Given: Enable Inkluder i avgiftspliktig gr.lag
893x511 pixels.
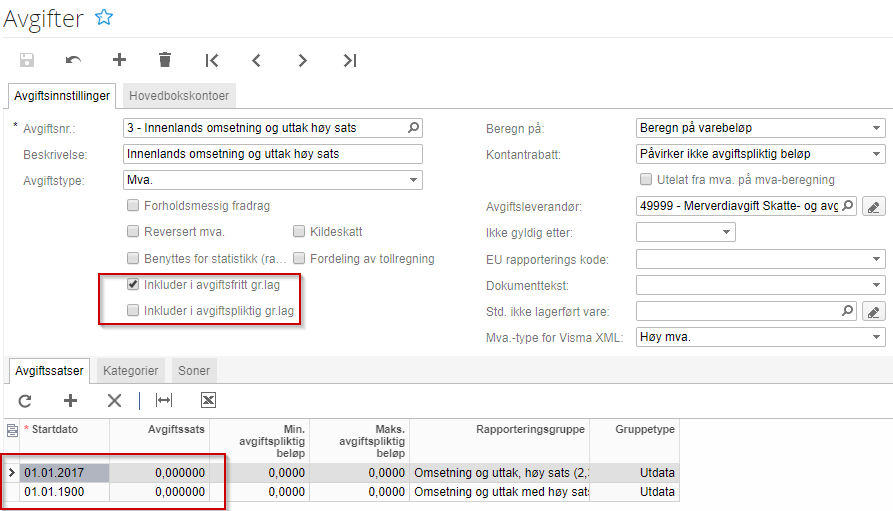Looking at the screenshot, I should coord(133,311).
